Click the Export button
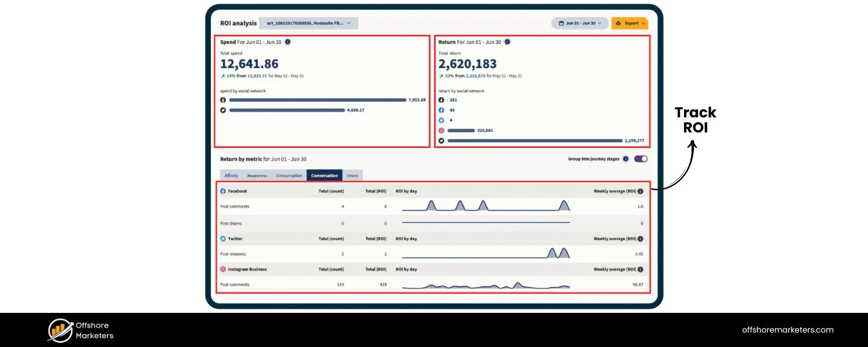This screenshot has width=868, height=347. (x=630, y=23)
